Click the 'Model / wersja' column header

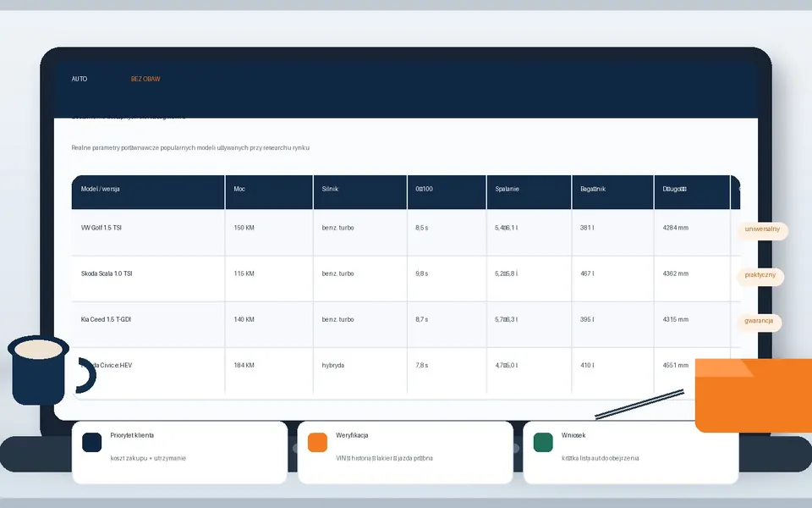coord(148,192)
